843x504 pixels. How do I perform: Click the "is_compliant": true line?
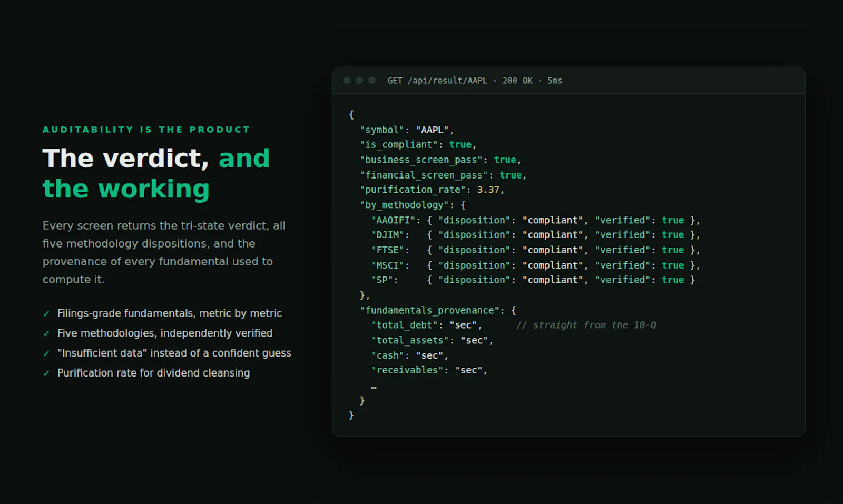coord(418,144)
